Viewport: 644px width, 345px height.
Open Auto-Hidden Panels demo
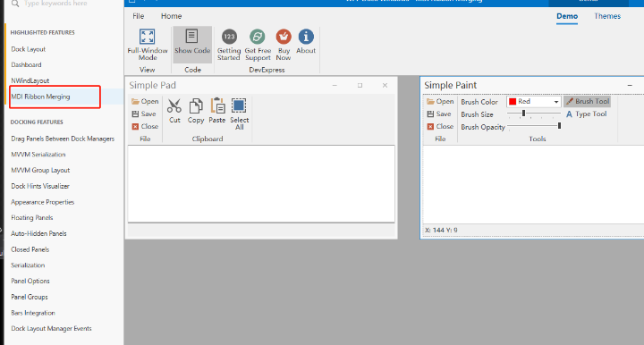[x=38, y=234]
